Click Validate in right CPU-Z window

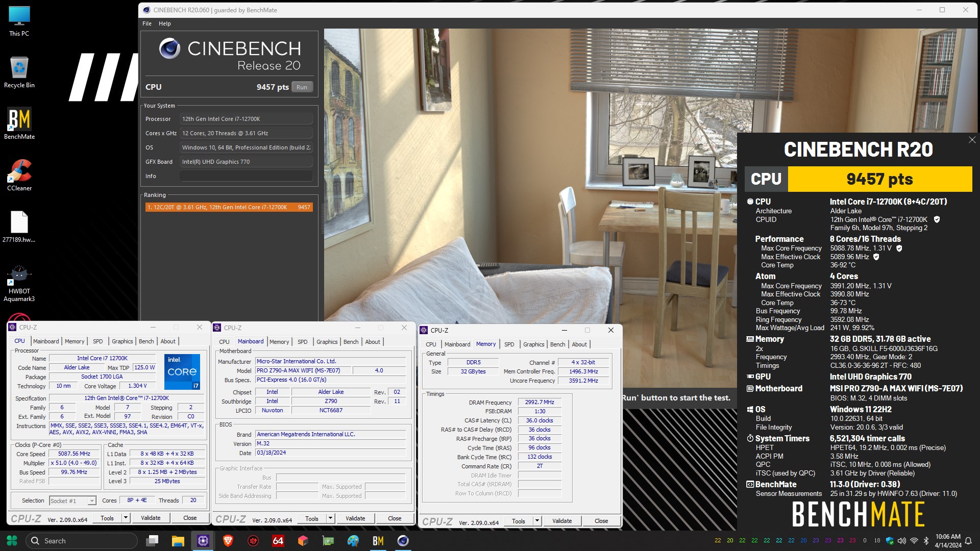[562, 521]
